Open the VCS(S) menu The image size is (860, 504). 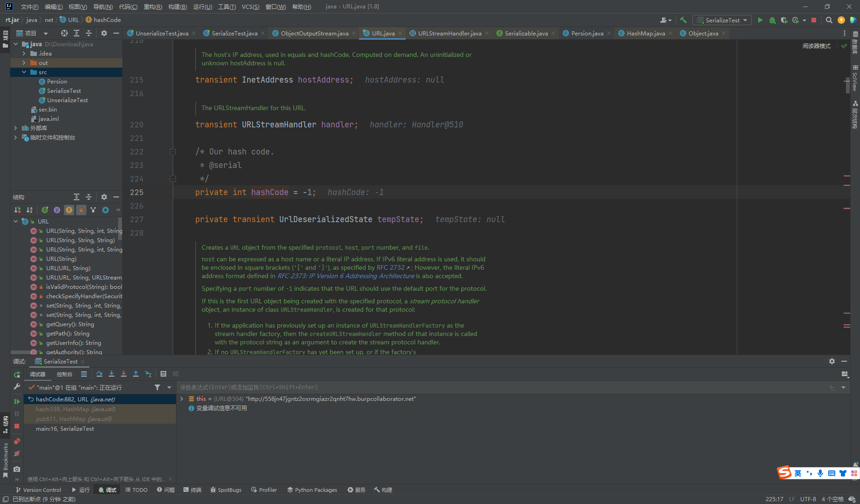tap(250, 7)
